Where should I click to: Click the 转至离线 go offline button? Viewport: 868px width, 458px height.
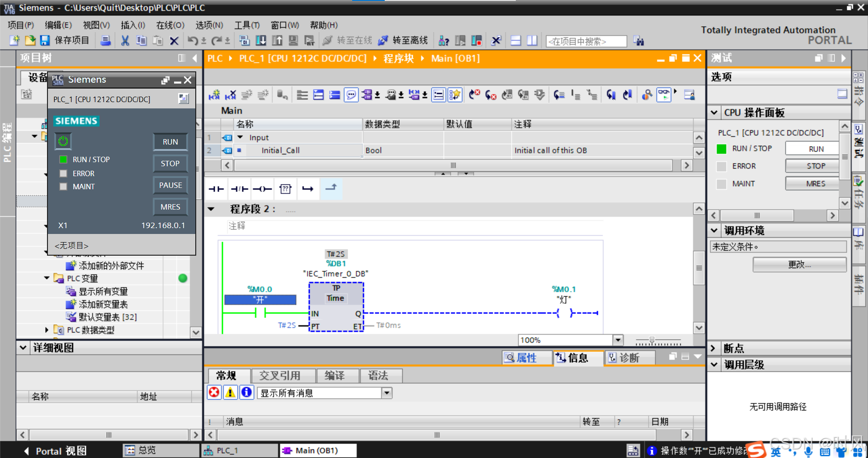403,41
